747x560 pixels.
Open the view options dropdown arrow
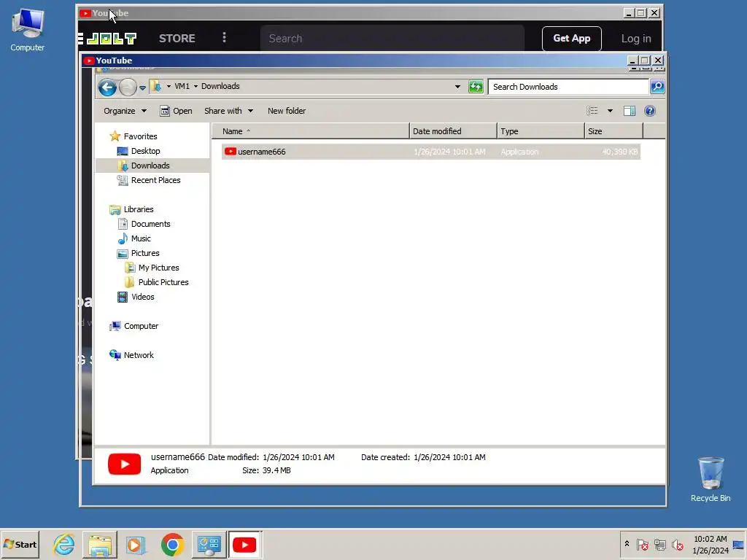tap(610, 111)
